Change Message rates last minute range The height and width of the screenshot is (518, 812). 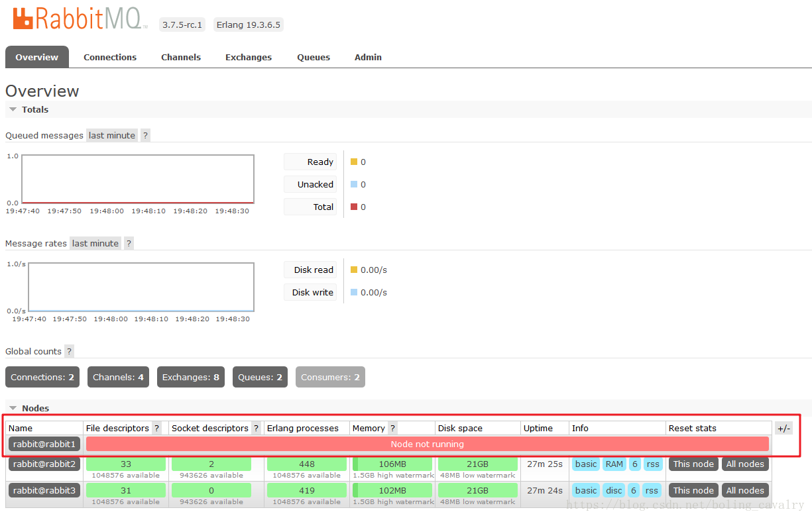[95, 243]
